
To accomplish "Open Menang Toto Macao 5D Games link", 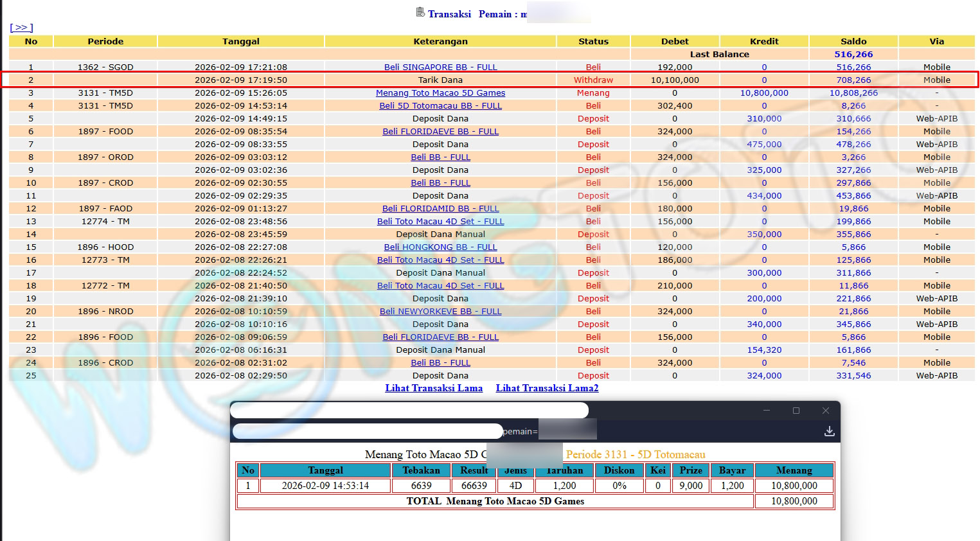I will (440, 93).
